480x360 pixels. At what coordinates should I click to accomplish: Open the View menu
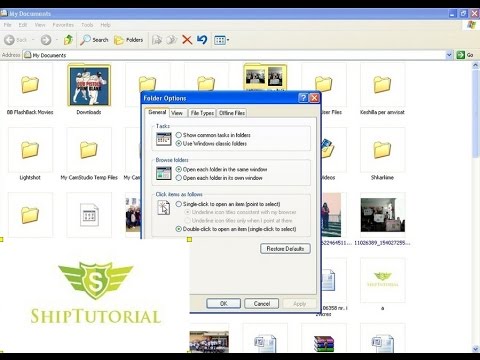(x=40, y=25)
